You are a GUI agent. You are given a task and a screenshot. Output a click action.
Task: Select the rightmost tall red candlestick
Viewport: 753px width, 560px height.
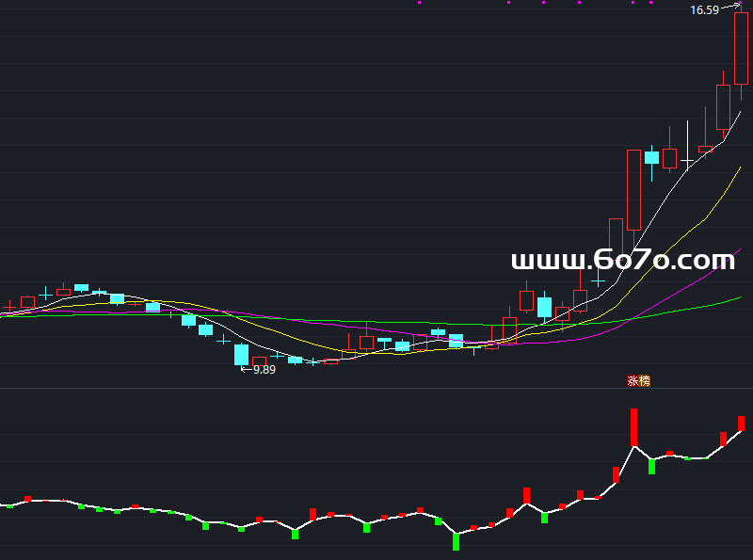pos(741,49)
